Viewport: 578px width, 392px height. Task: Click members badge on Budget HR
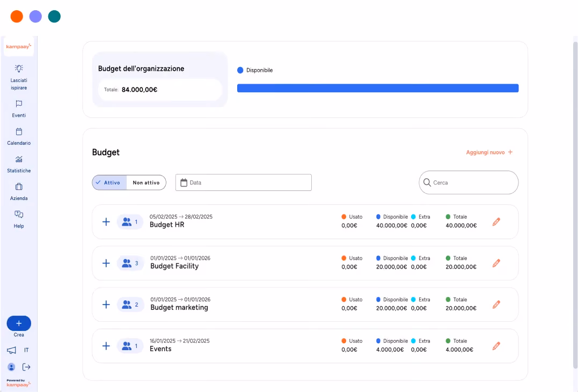(130, 222)
